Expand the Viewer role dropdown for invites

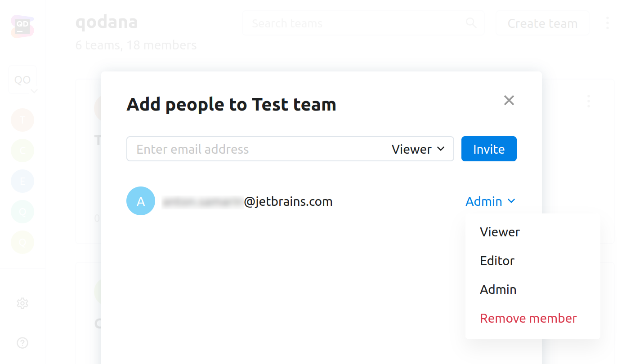click(418, 149)
